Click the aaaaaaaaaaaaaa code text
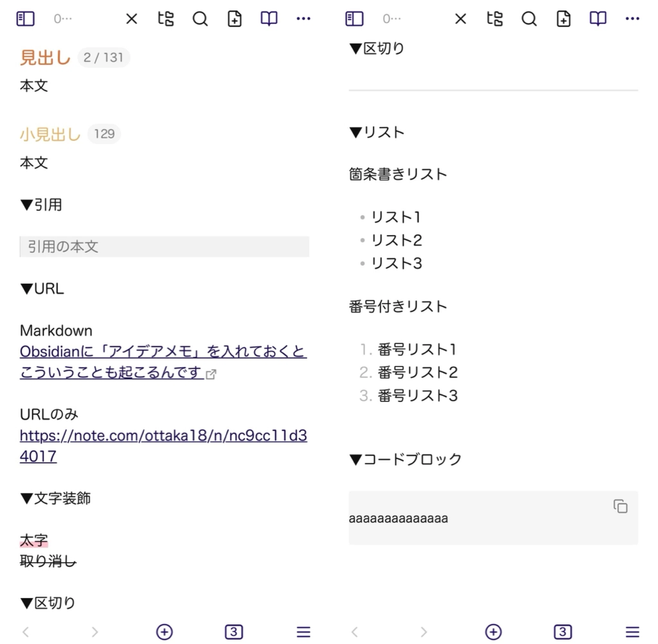658x644 pixels. tap(398, 518)
